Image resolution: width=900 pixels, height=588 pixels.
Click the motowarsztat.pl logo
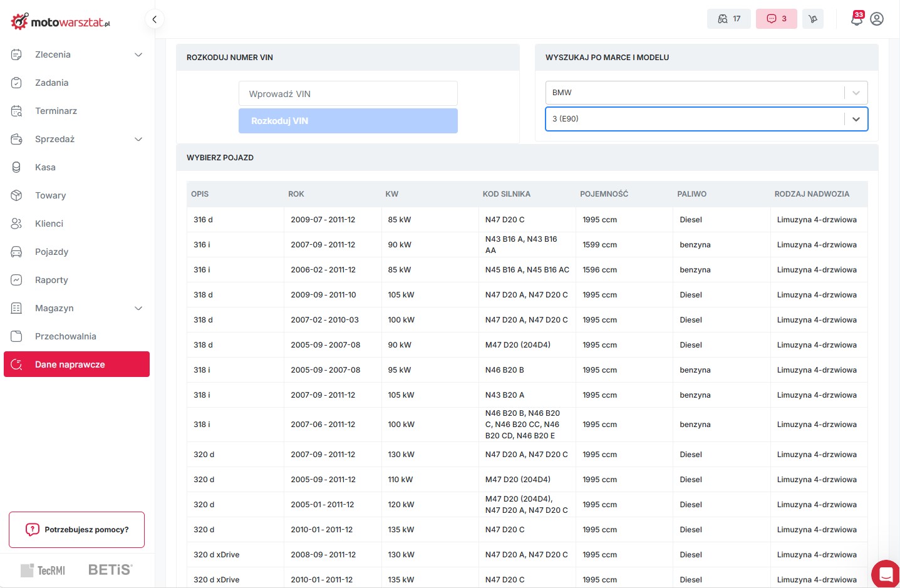click(x=61, y=22)
